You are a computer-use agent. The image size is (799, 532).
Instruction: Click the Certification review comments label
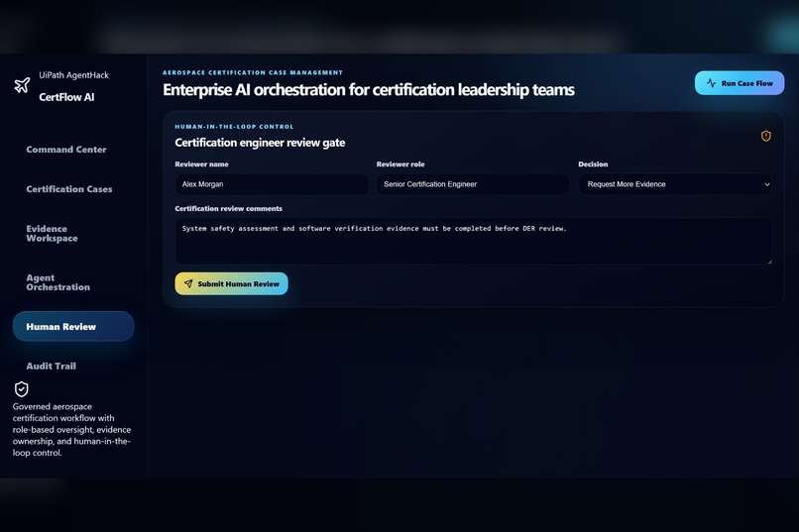point(228,208)
